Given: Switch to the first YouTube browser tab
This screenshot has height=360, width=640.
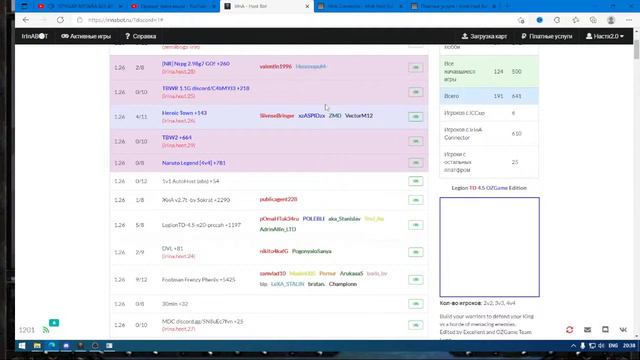Looking at the screenshot, I should (x=80, y=6).
